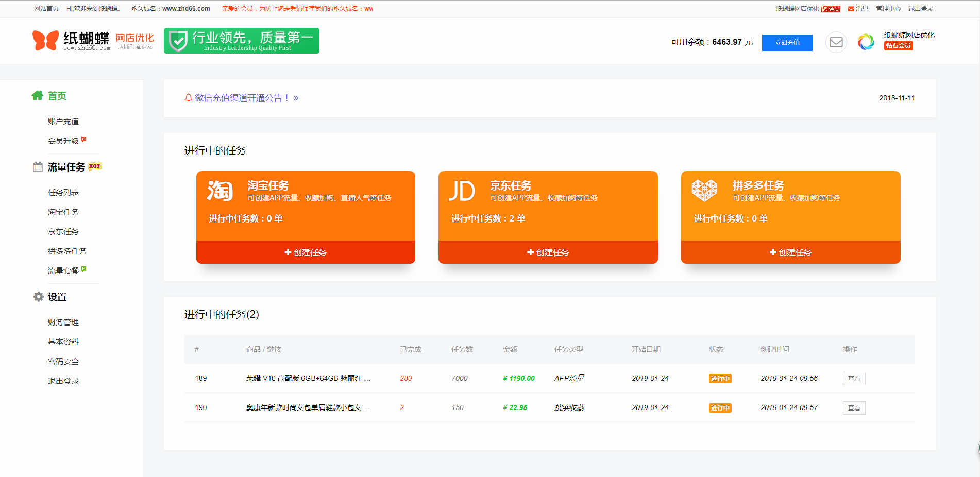Click the 可用余额 6463.97 元 balance text
This screenshot has width=980, height=477.
(x=712, y=42)
